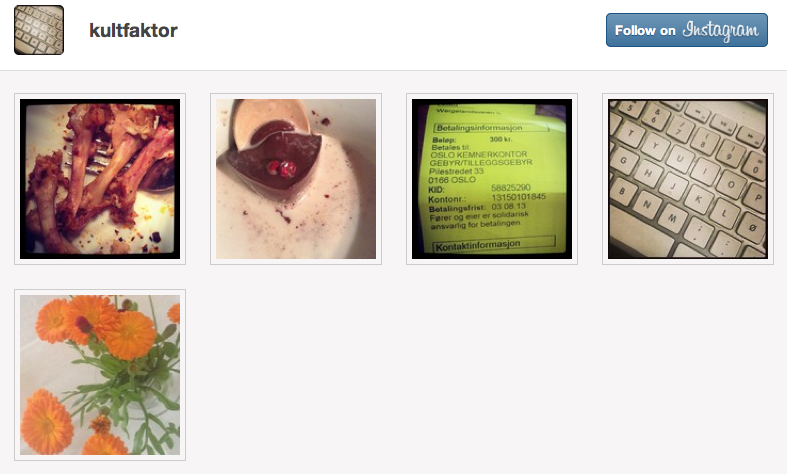Screen dimensions: 787x474
Task: Click the Instagram script logo in the follow button
Action: pos(720,30)
